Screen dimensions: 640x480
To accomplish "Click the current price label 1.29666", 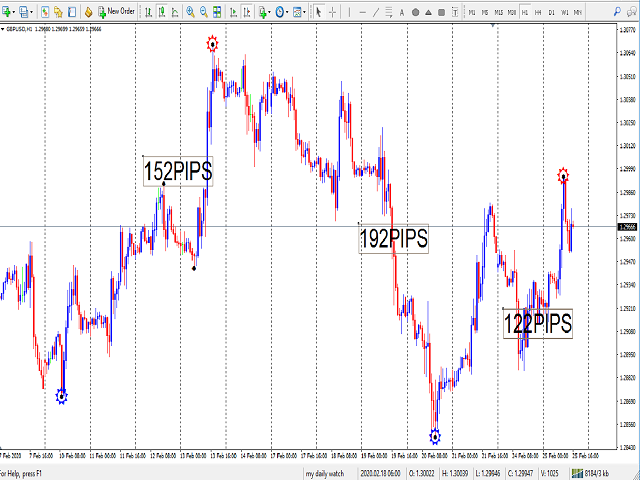I will [x=628, y=227].
